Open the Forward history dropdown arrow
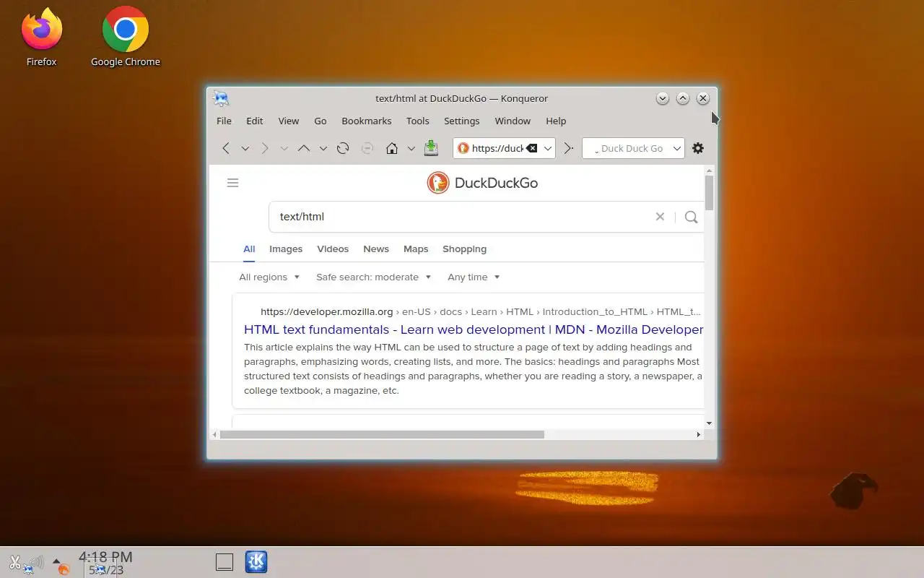This screenshot has height=578, width=924. (284, 148)
